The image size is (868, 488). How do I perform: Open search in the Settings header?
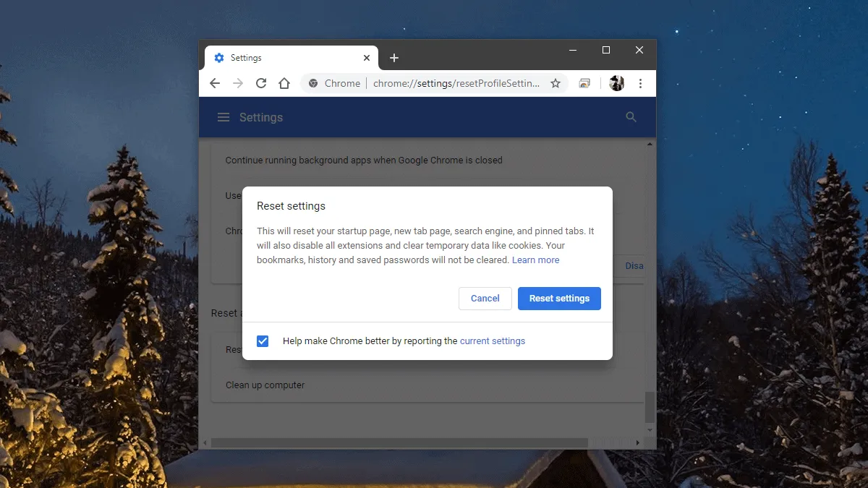[x=631, y=116]
